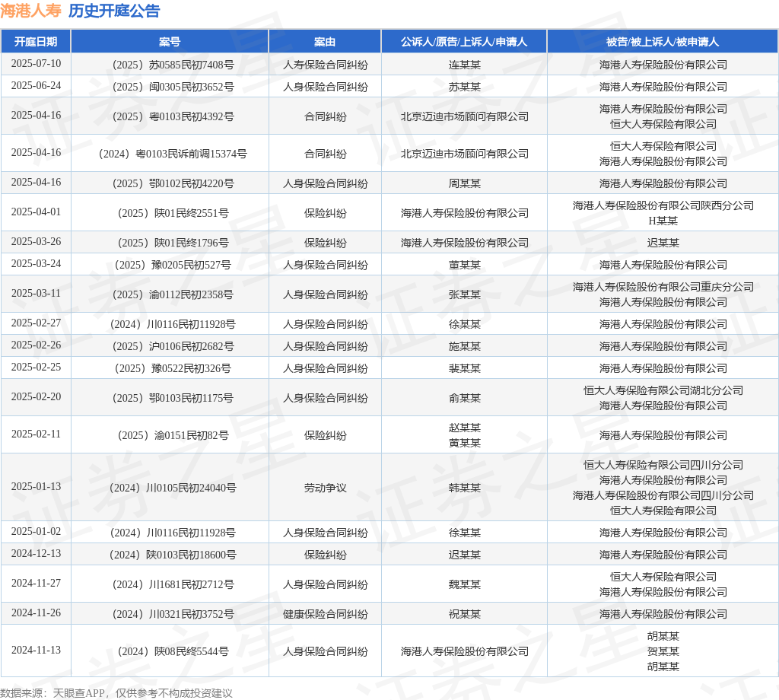Click date cell 2025-02-27
Screen dimensions: 779x700
click(37, 323)
